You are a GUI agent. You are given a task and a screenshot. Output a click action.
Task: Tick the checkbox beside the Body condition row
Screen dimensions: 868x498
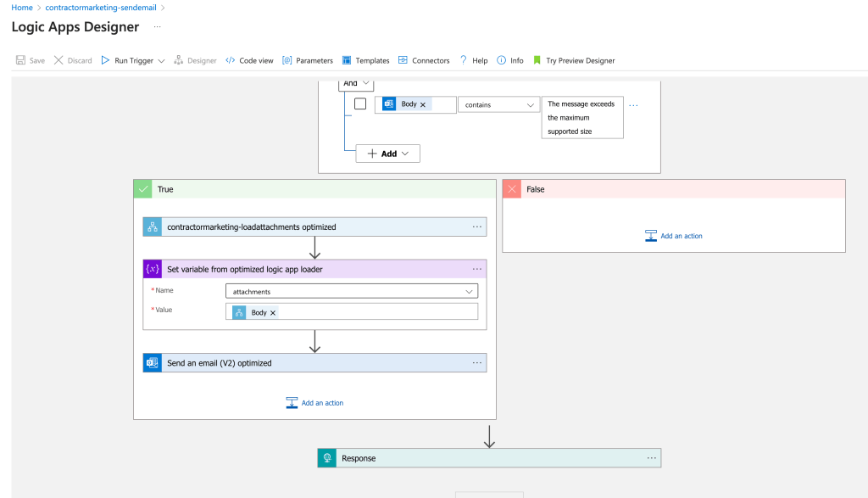tap(360, 104)
